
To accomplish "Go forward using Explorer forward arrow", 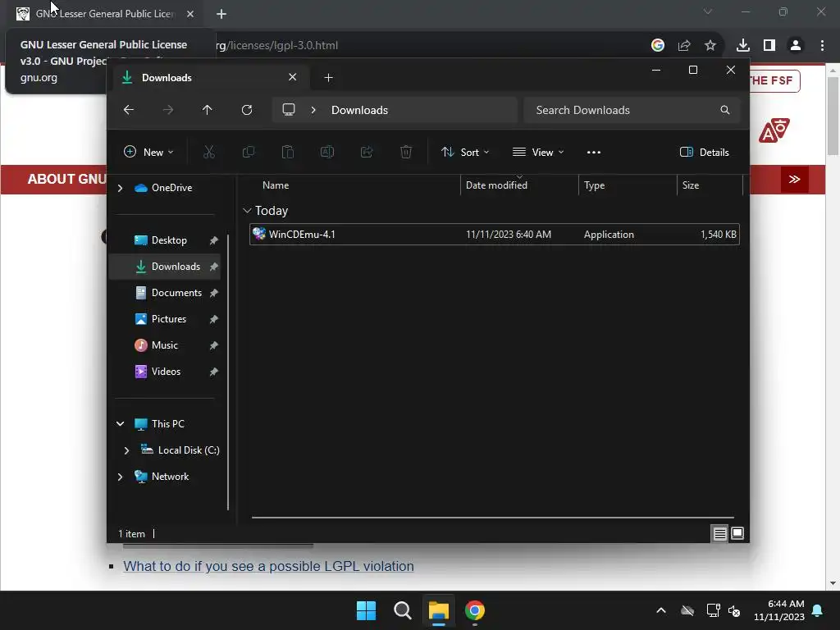I will coord(168,110).
